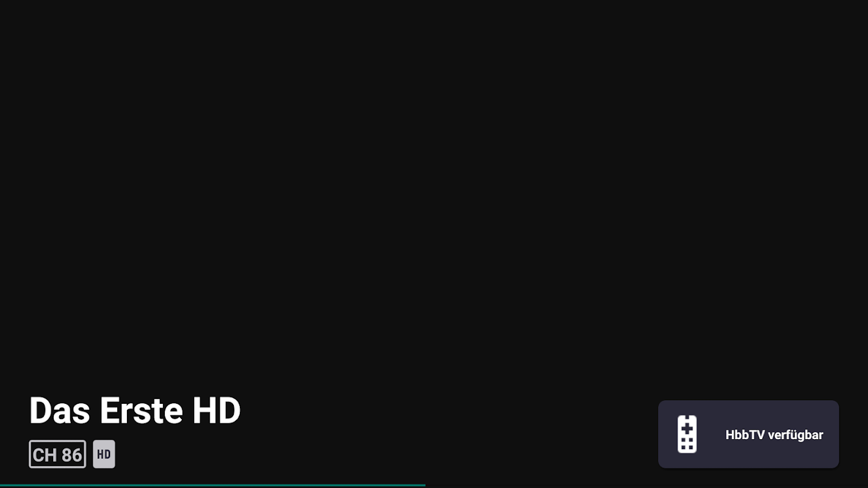This screenshot has width=868, height=488.
Task: Click the start of the progress bar
Action: tap(2, 486)
